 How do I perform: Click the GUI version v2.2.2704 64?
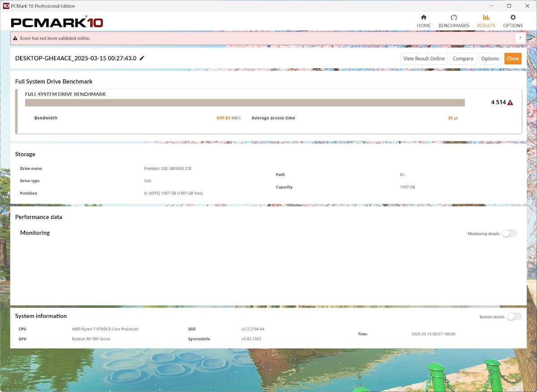[x=253, y=329]
